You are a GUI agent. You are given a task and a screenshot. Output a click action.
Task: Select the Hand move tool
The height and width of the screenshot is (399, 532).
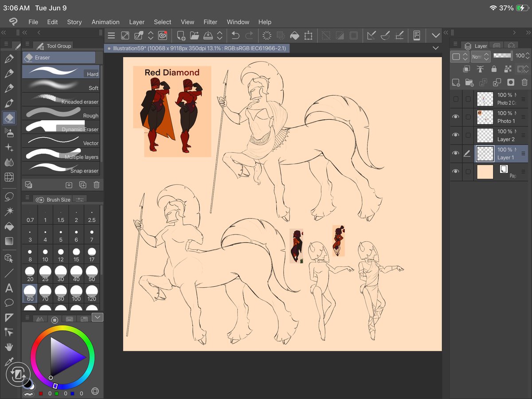[x=9, y=347]
